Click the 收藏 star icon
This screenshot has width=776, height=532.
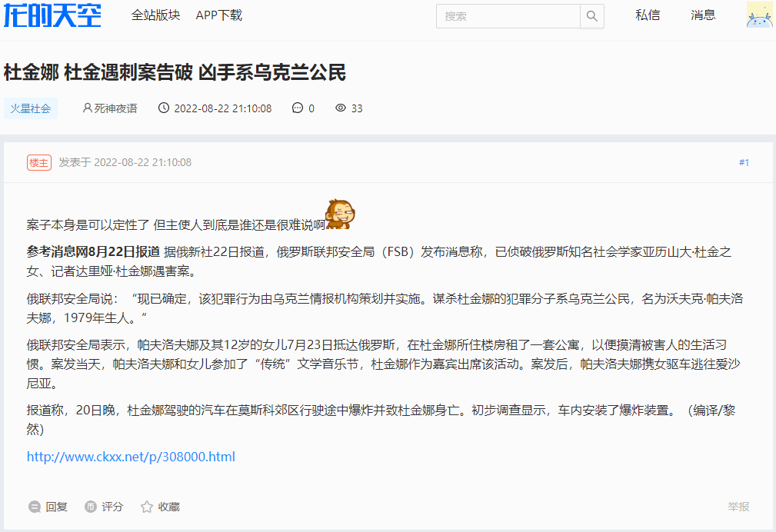click(146, 507)
